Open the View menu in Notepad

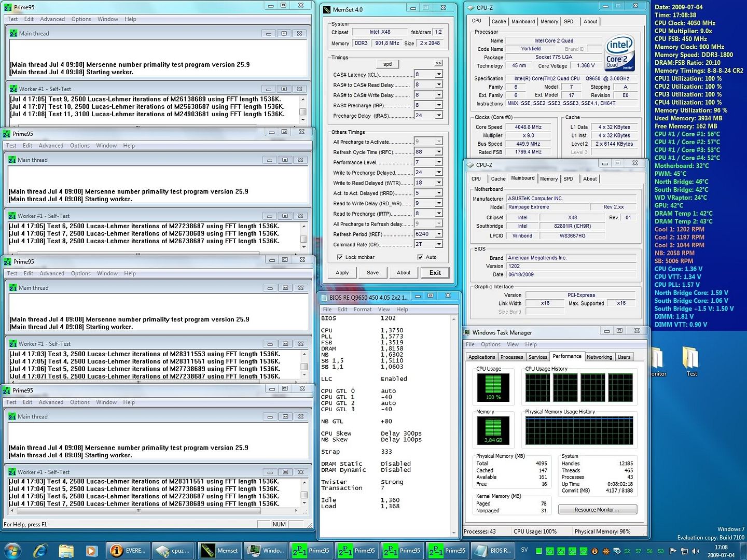coord(384,310)
